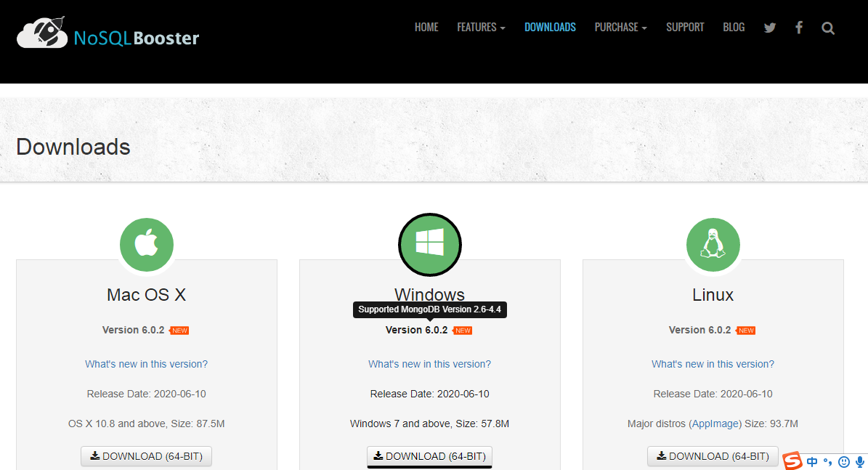Click Mac Version 6.0.2 text
868x470 pixels.
pyautogui.click(x=134, y=330)
